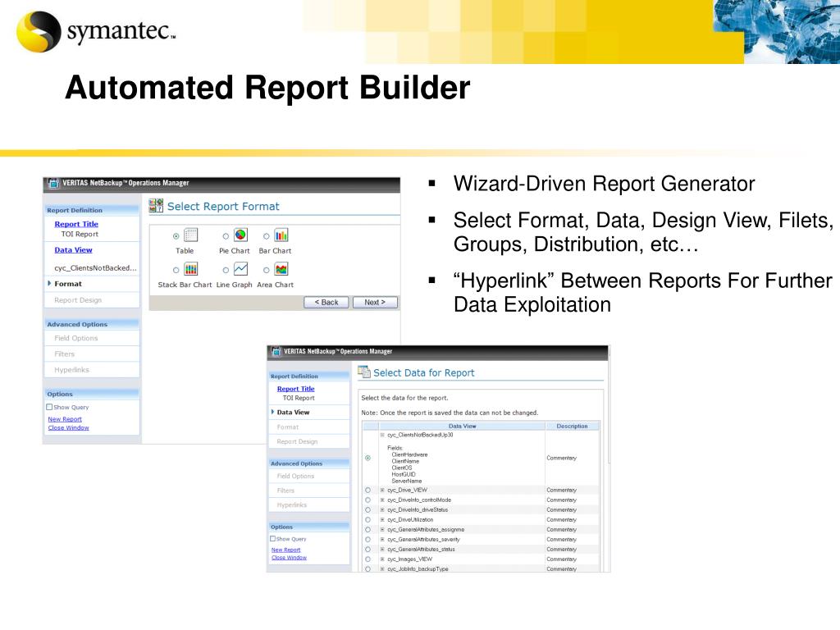840x630 pixels.
Task: Expand the cyc_DriveInfo_driveStatus row
Action: pos(382,510)
